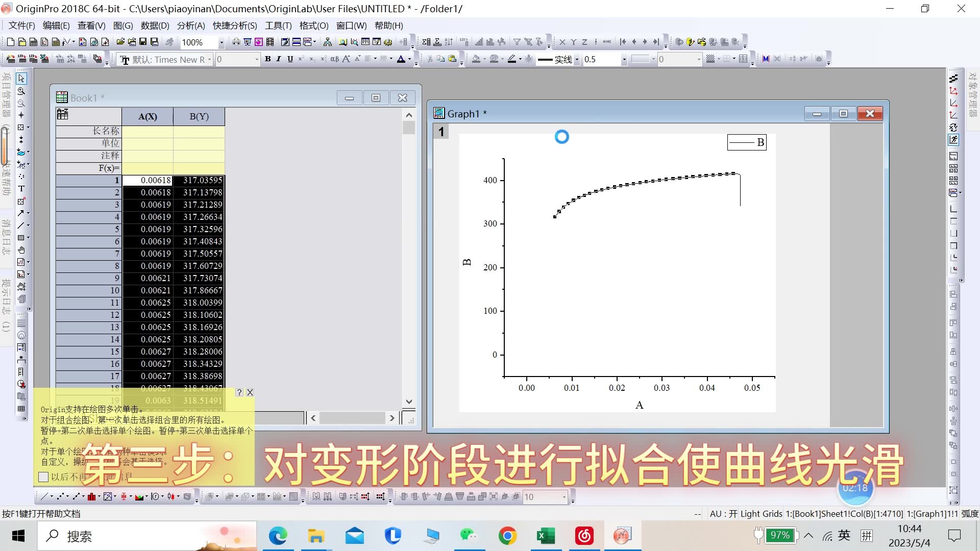The height and width of the screenshot is (551, 980).
Task: Select the Pointer tool
Action: point(21,79)
